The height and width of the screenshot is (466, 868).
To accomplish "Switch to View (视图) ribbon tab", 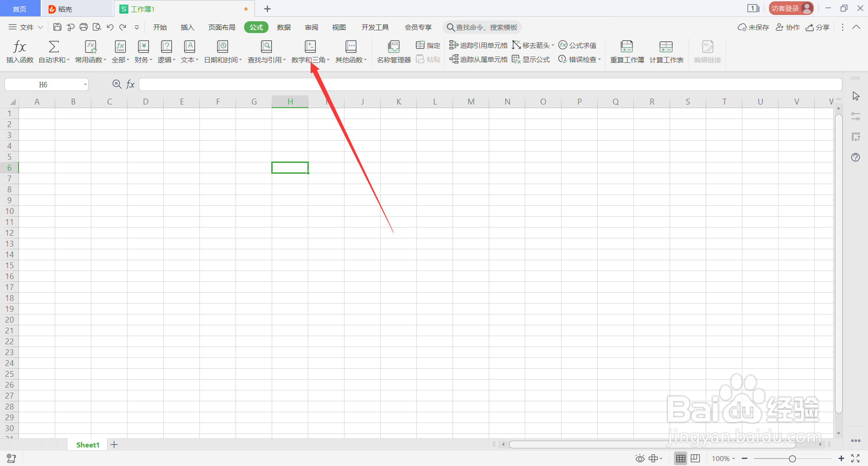I will (x=339, y=27).
